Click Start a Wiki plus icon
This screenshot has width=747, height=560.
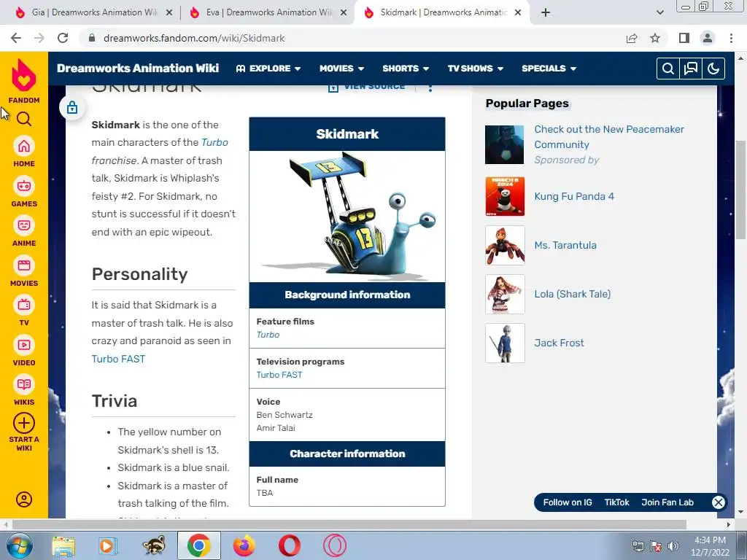tap(24, 423)
